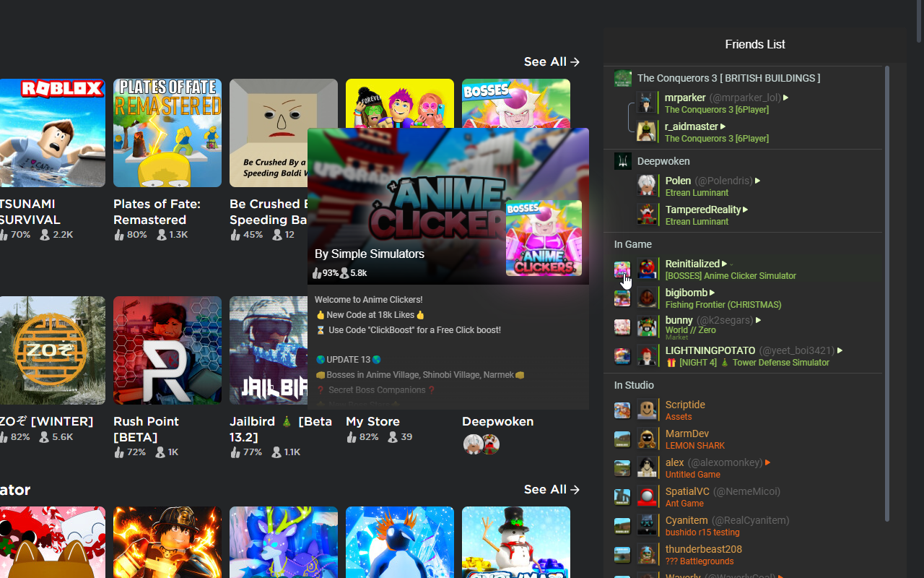Open the Jailbird game thumbnail
Viewport: 924px width, 578px height.
(269, 350)
